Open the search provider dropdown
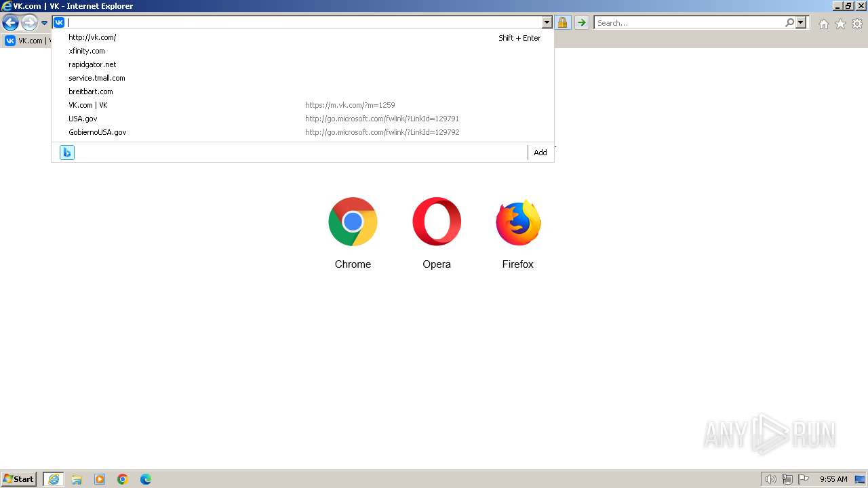Image resolution: width=868 pixels, height=488 pixels. (801, 22)
